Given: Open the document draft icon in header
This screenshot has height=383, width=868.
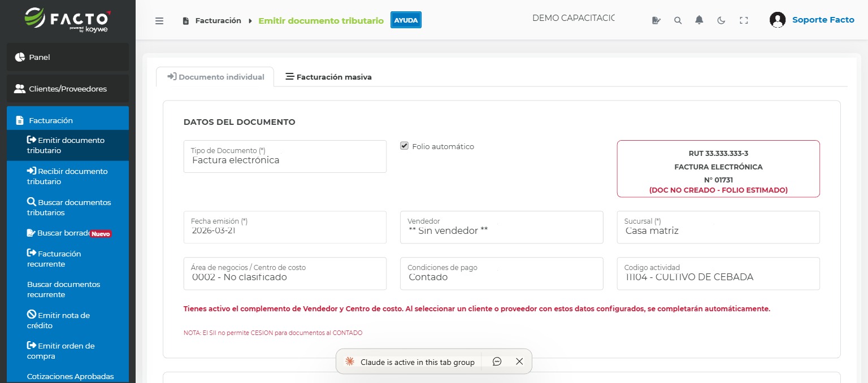Looking at the screenshot, I should (656, 20).
